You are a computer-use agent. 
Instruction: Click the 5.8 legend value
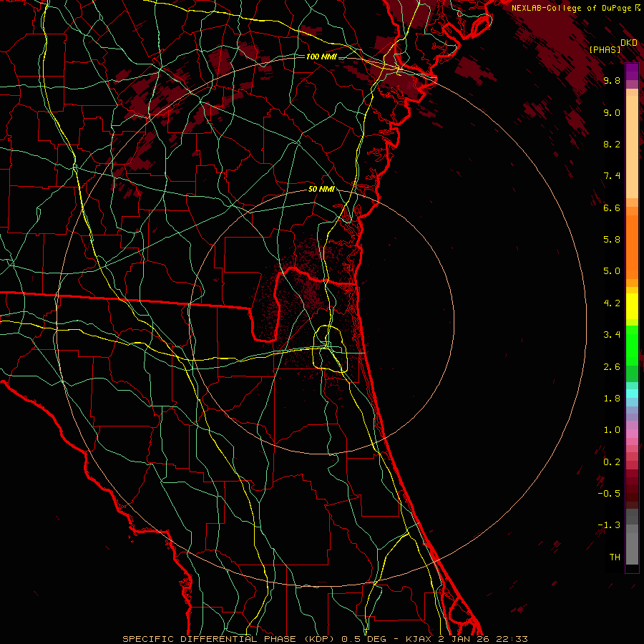click(x=612, y=240)
